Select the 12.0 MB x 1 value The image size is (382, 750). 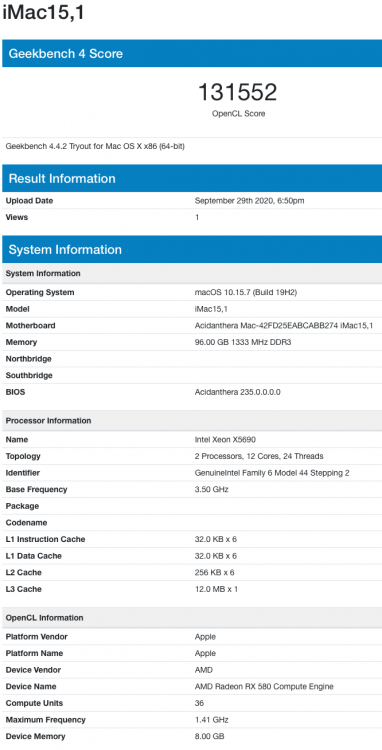(x=216, y=589)
